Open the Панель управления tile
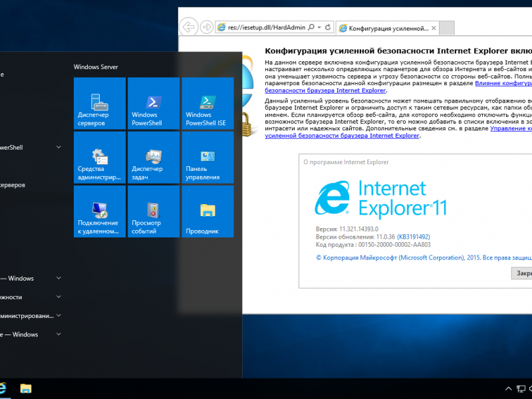This screenshot has width=532, height=399. click(x=207, y=158)
